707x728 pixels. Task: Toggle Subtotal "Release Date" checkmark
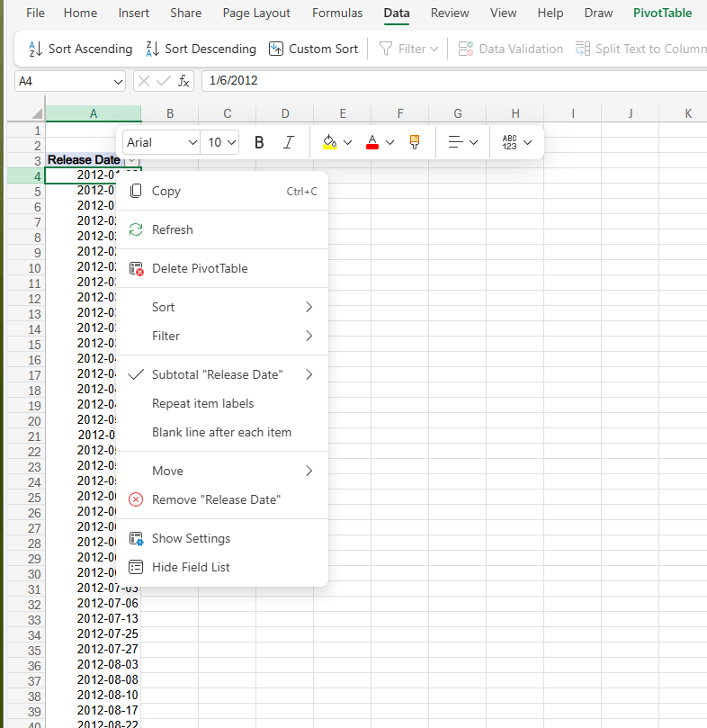(x=136, y=374)
